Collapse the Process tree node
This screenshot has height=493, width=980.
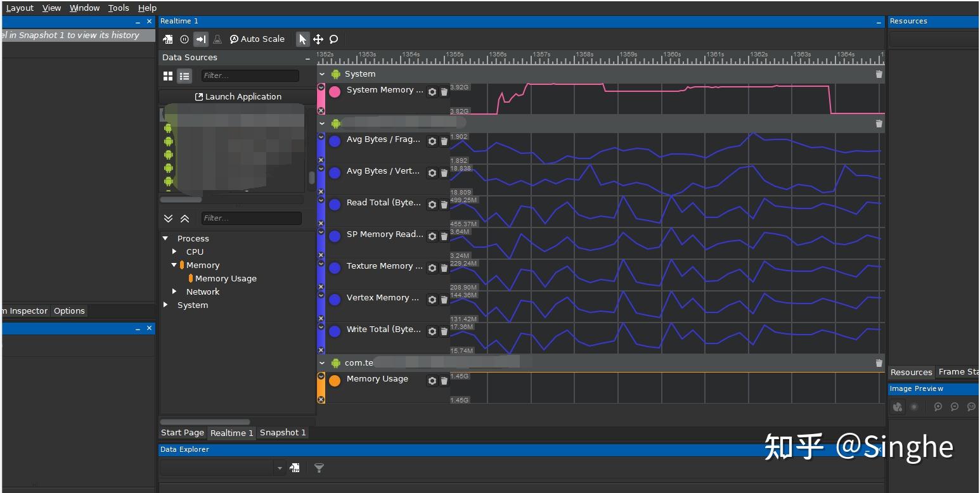[165, 239]
